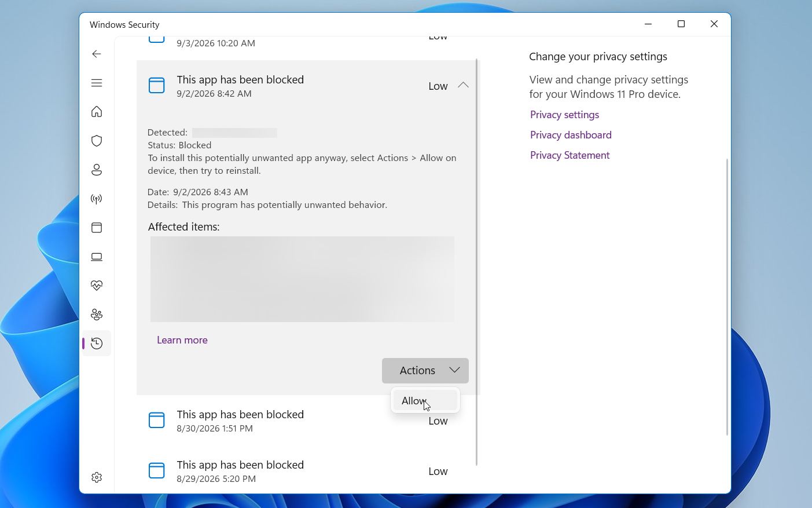Open the Home section in the sidebar
Screen dimensions: 812x508
pyautogui.click(x=97, y=112)
